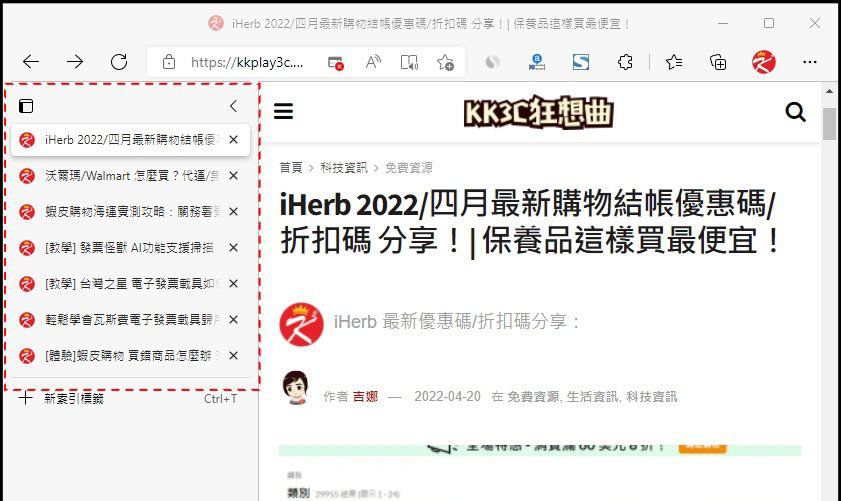Switch to the 輕鬆學會瓦斯費電子發票 tab
This screenshot has width=841, height=501.
130,320
